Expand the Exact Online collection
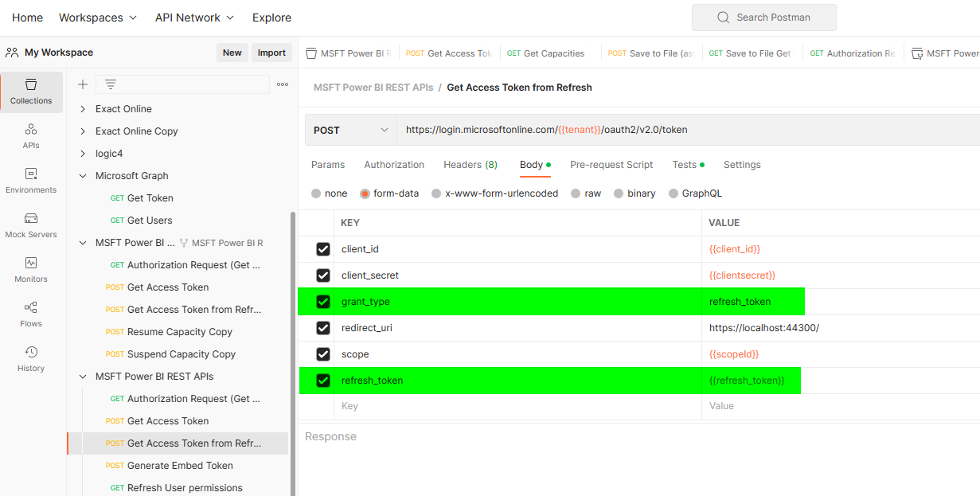The width and height of the screenshot is (980, 496). [83, 109]
